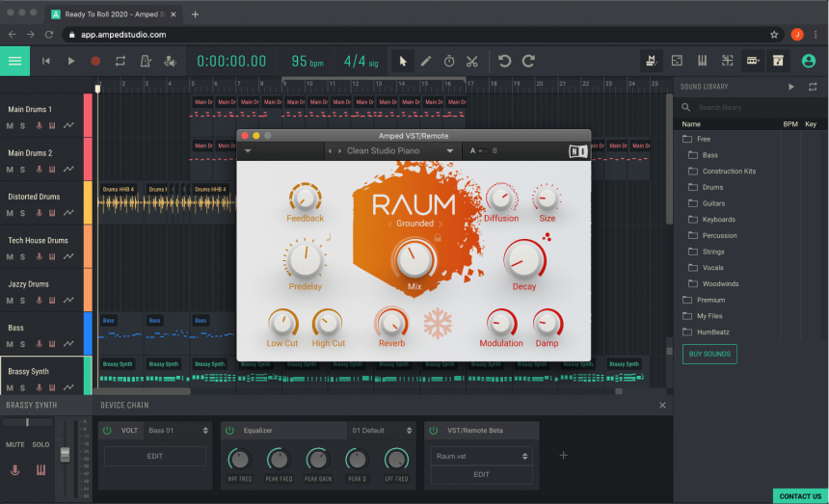
Task: Mute the Distorted Drums track
Action: [x=10, y=213]
